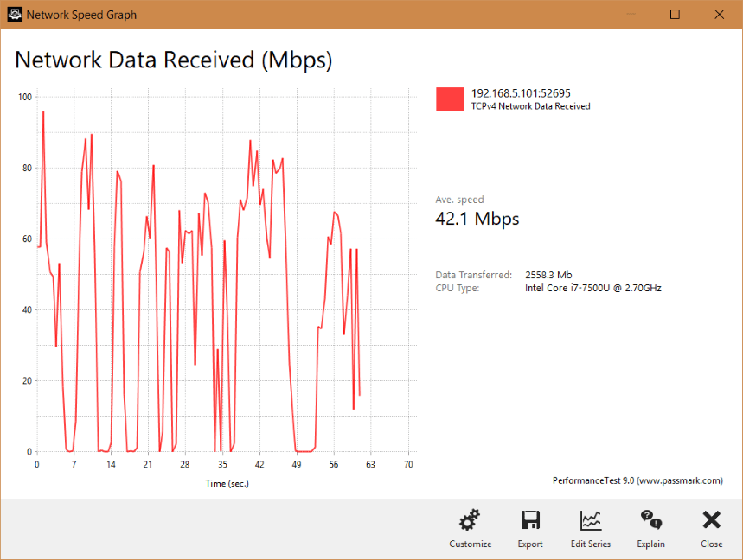Click the 100 value on the y-axis

(25, 97)
